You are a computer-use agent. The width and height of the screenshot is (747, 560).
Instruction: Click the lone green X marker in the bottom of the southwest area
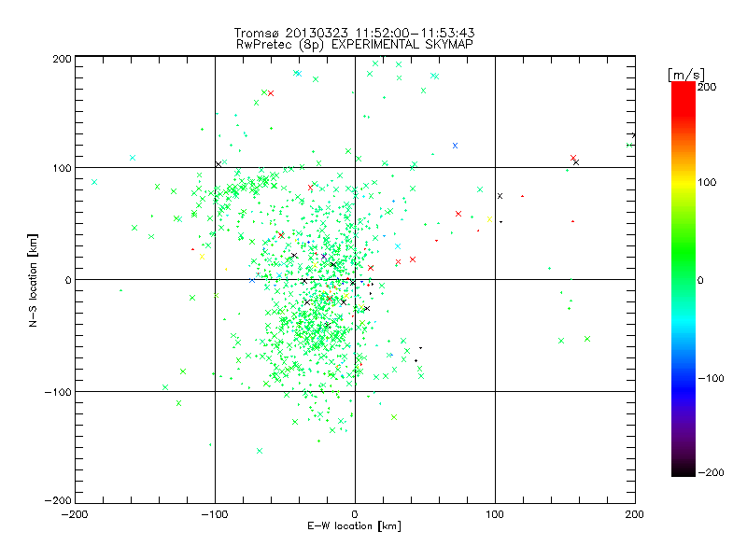[x=260, y=451]
